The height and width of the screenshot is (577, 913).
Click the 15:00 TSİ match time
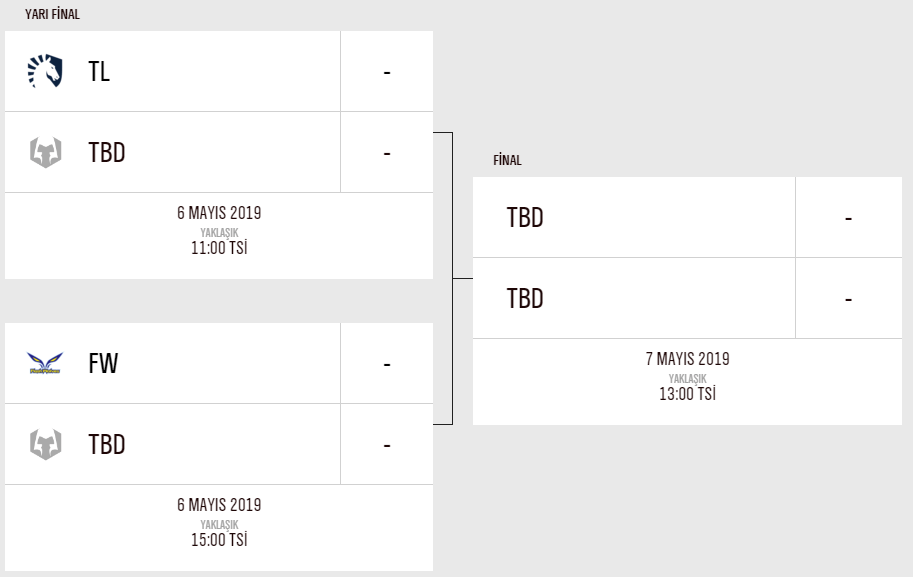click(219, 540)
